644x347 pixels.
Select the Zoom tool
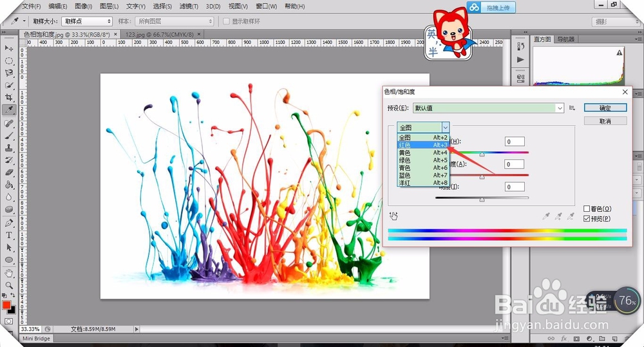8,285
